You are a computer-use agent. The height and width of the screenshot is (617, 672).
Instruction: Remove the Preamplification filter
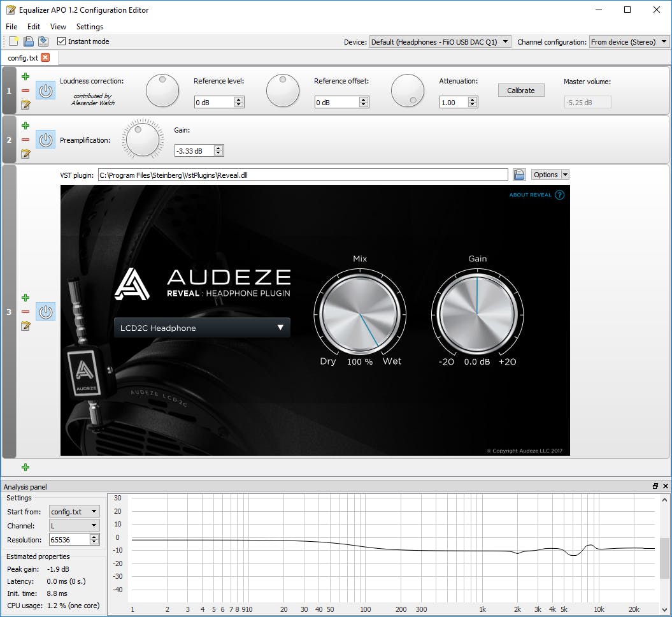tap(25, 140)
